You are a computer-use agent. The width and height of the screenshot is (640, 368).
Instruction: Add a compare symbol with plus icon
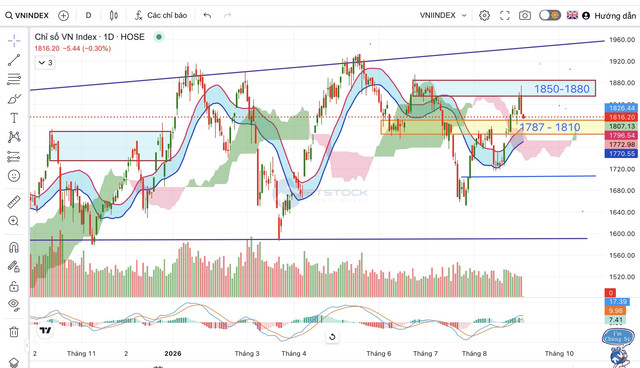[x=63, y=16]
